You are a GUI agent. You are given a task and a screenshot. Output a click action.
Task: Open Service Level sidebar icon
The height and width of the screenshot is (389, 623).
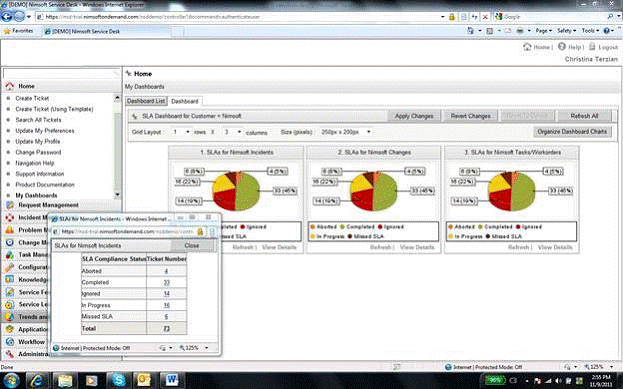pos(10,304)
